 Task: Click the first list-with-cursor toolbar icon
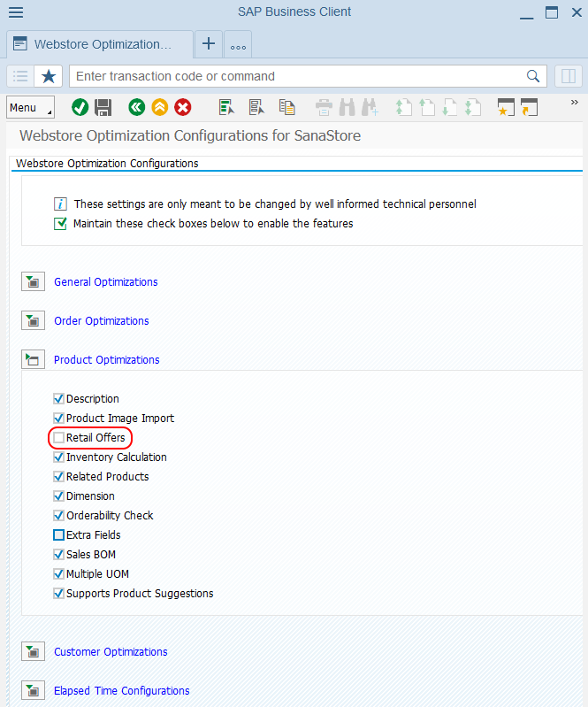(226, 107)
